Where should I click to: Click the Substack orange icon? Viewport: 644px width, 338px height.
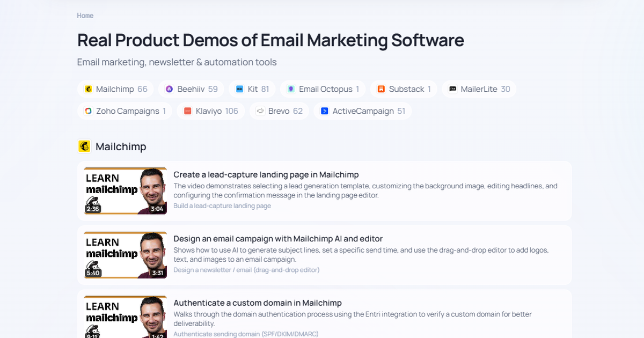381,89
